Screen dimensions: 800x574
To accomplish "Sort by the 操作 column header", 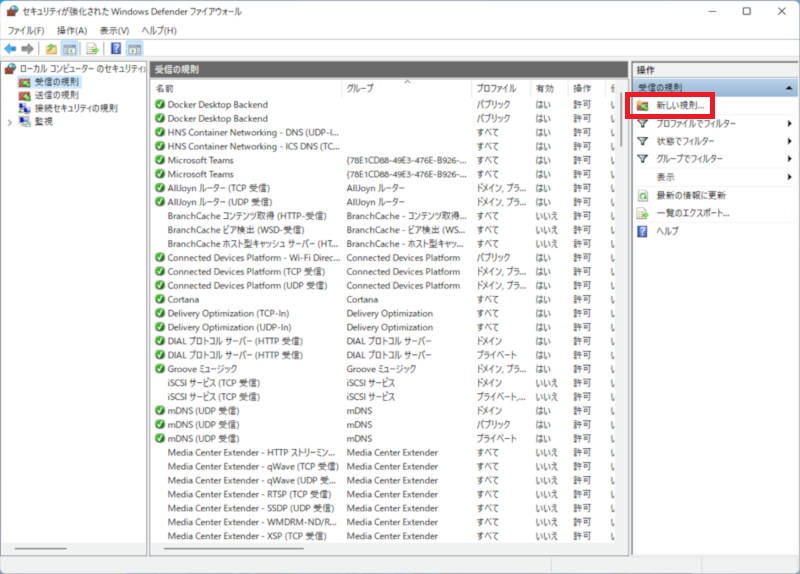I will (587, 88).
